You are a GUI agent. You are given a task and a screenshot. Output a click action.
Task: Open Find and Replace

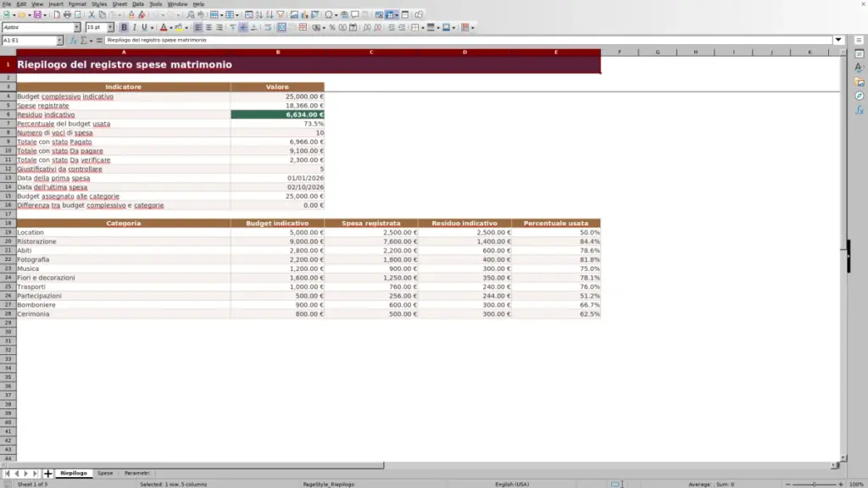191,14
